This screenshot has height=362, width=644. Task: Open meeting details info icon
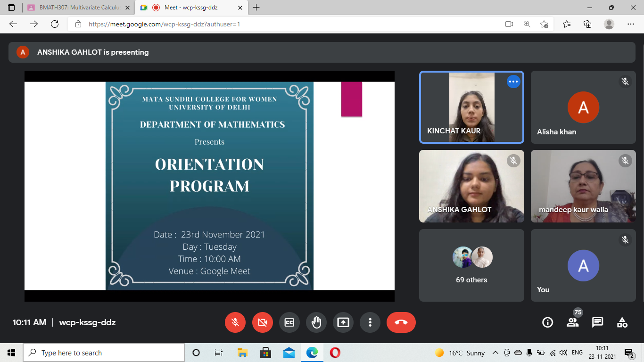pyautogui.click(x=547, y=322)
